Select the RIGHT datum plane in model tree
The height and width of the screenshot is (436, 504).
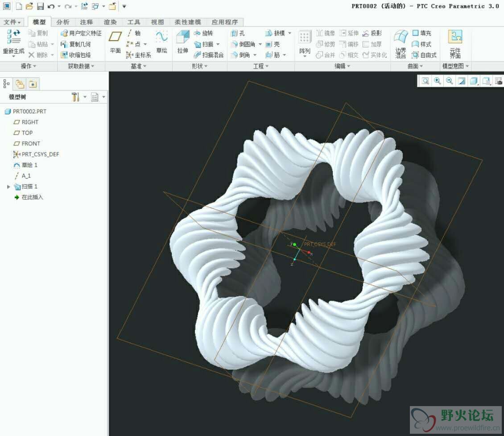coord(26,122)
